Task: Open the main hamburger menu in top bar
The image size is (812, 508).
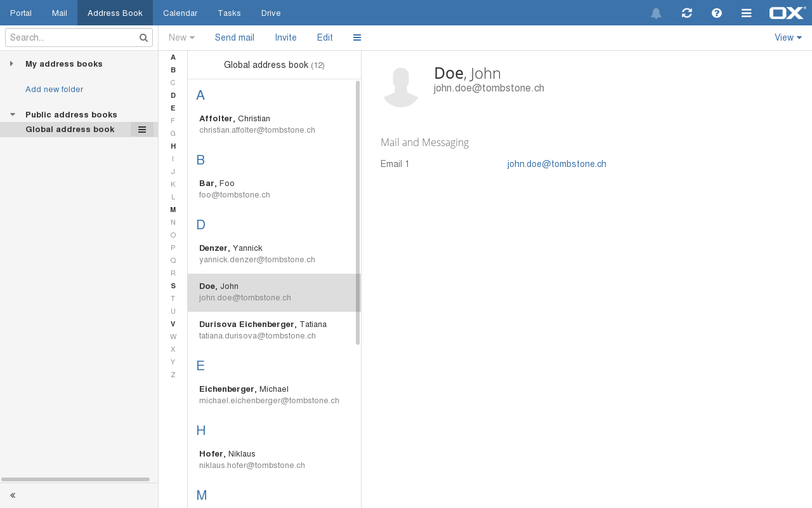Action: click(747, 13)
